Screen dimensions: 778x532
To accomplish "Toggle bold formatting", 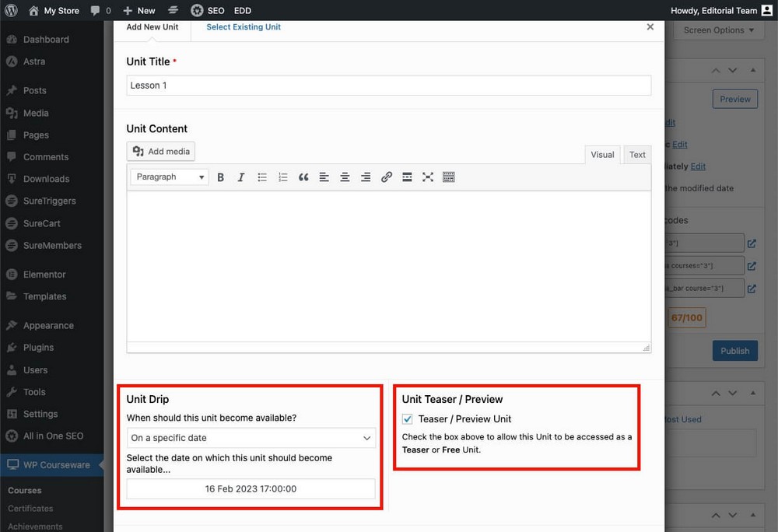I will point(220,177).
